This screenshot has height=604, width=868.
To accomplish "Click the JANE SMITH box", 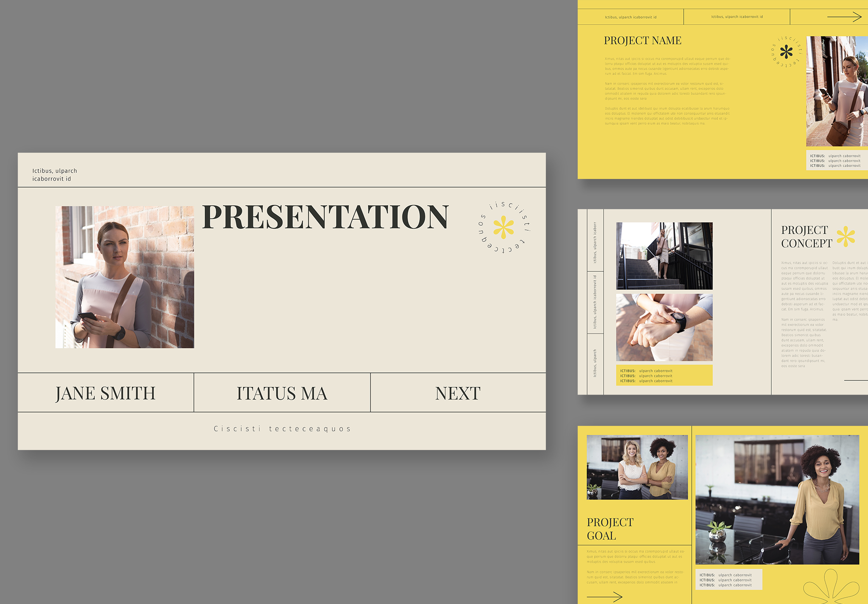I will click(x=106, y=393).
